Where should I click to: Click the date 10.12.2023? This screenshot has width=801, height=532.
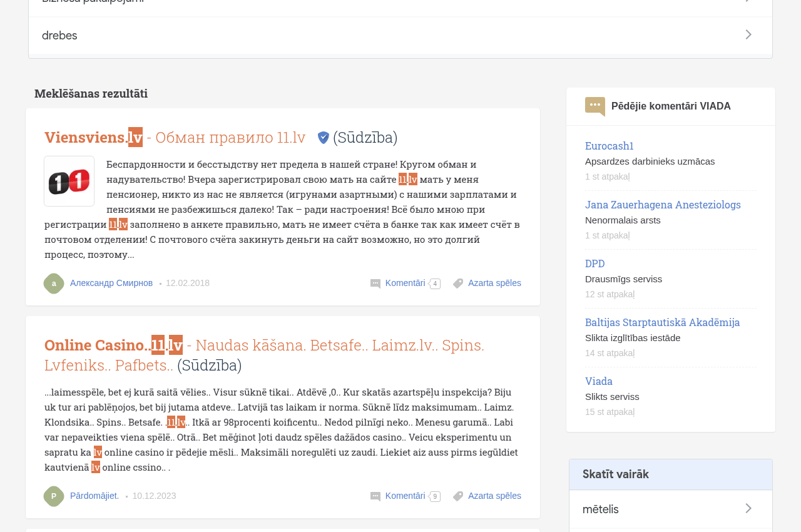(x=154, y=496)
